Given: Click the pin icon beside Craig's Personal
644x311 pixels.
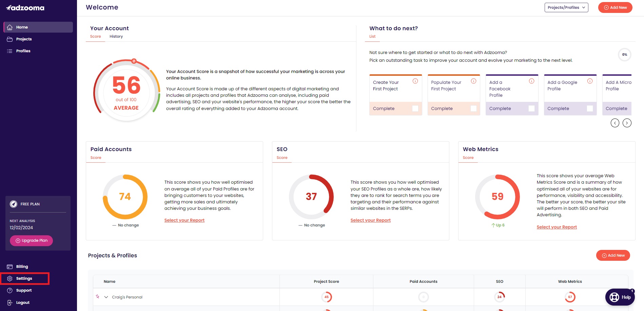Looking at the screenshot, I should [98, 297].
